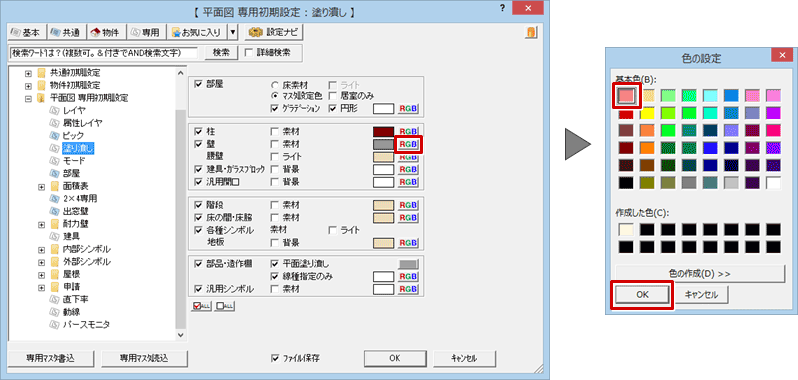This screenshot has height=380, width=798.
Task: Click the RGB icon for 壁 row
Action: 408,144
